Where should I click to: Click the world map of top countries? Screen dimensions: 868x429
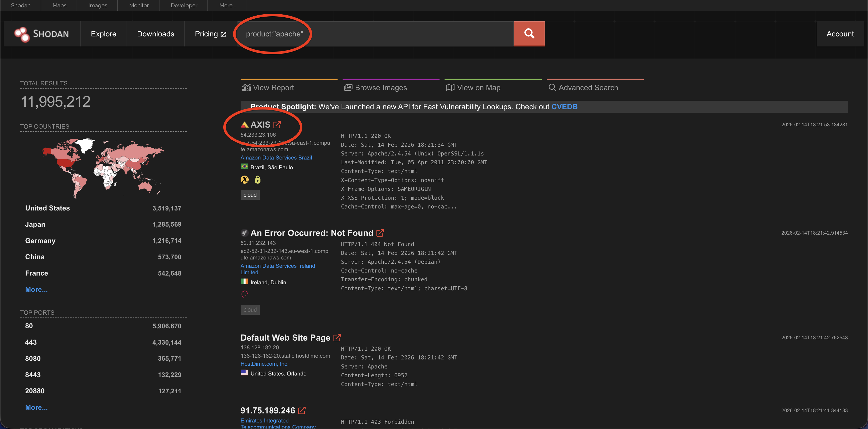[103, 167]
